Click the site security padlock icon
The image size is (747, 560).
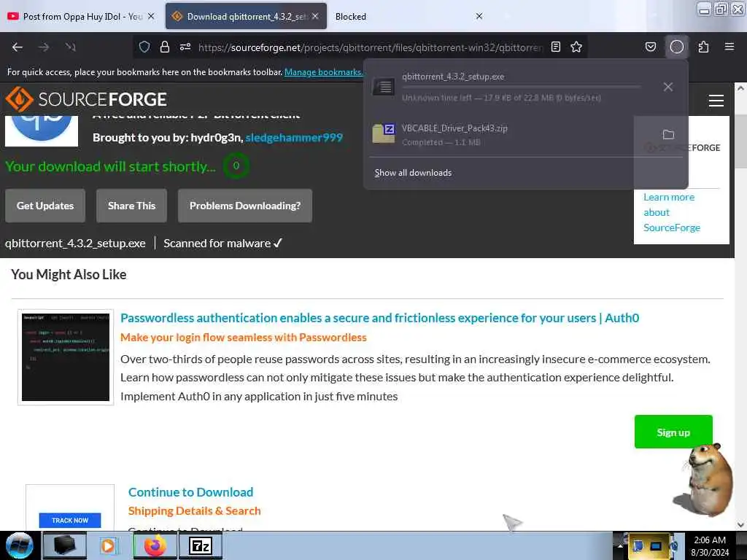pyautogui.click(x=165, y=47)
